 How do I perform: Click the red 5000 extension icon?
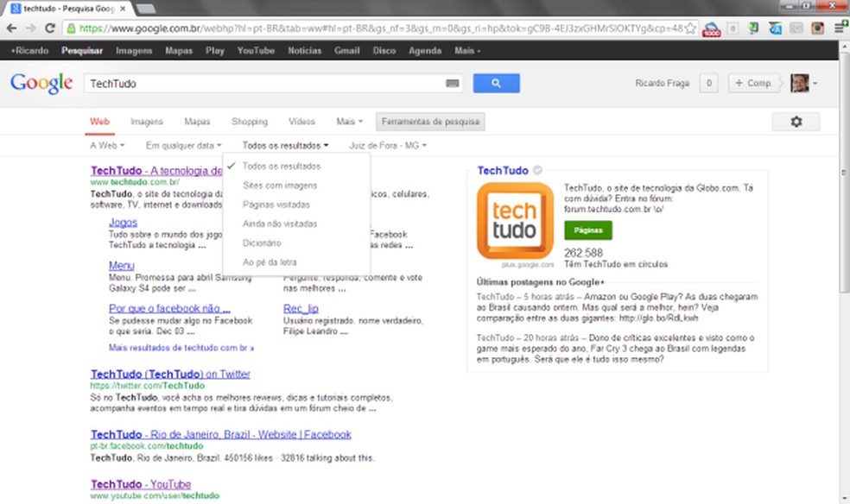pyautogui.click(x=711, y=28)
